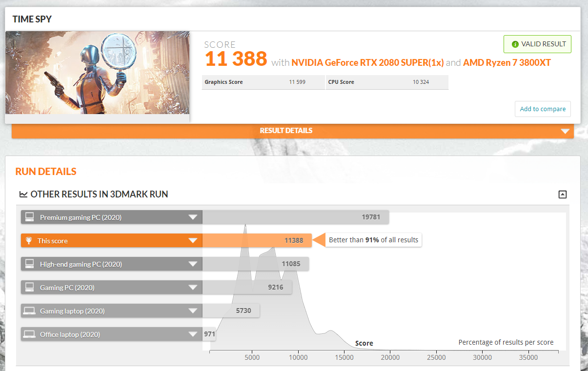
Task: Click the Add to compare button
Action: pos(543,109)
